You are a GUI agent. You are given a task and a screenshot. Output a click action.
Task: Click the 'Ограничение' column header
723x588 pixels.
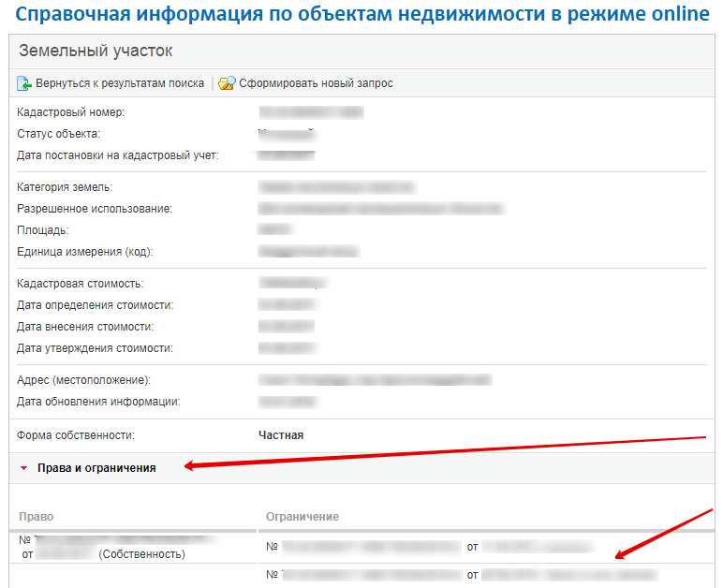pyautogui.click(x=302, y=517)
